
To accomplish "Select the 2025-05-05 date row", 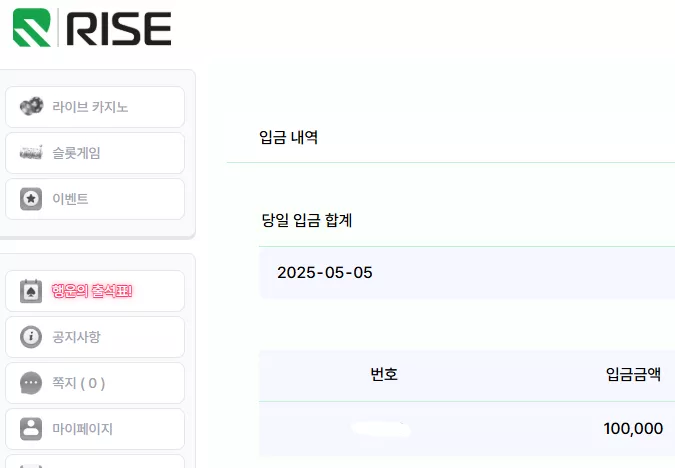I will pyautogui.click(x=467, y=273).
